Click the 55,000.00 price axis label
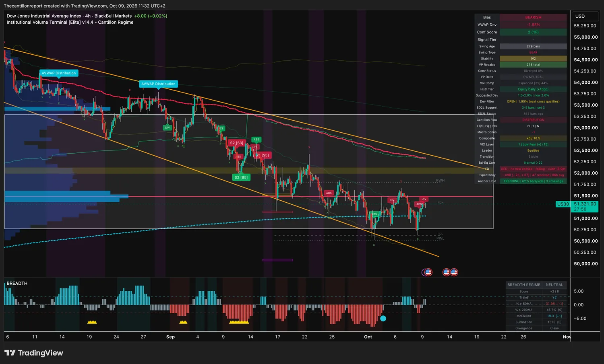Image resolution: width=604 pixels, height=364 pixels. (586, 37)
